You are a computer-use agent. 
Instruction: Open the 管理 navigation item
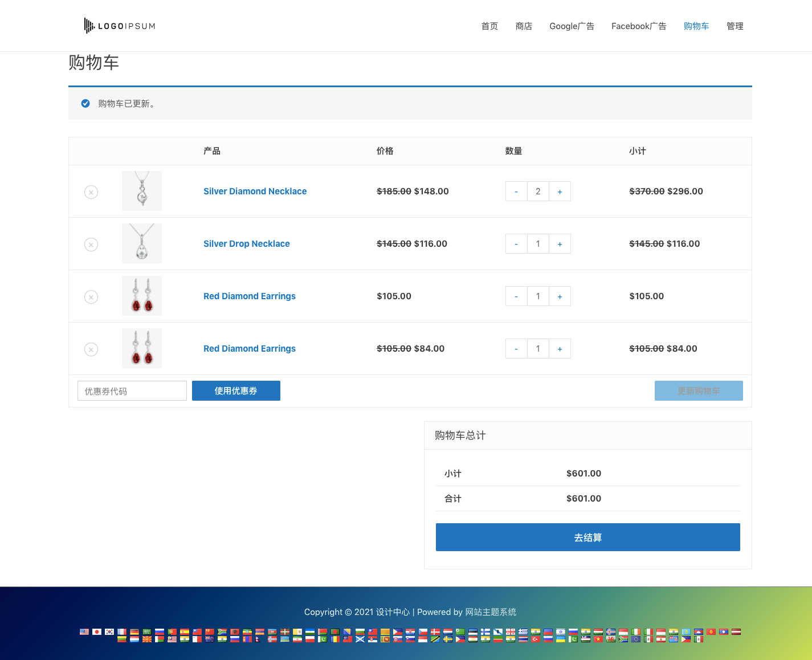(x=735, y=26)
